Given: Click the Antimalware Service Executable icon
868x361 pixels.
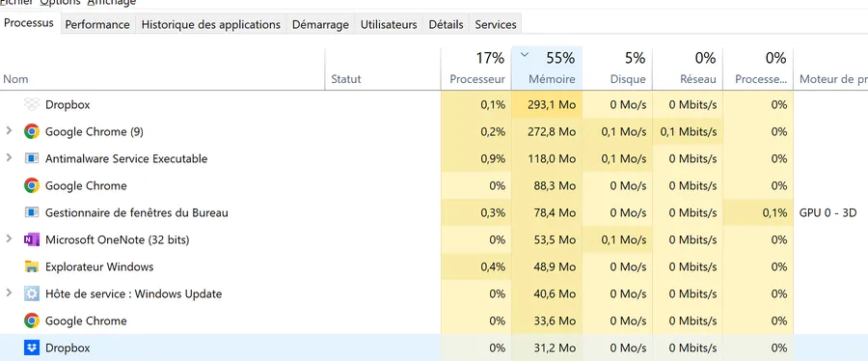Looking at the screenshot, I should (32, 158).
